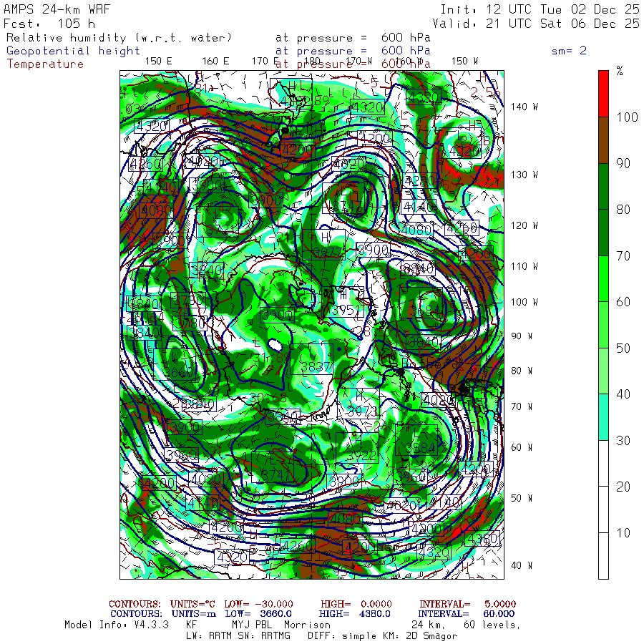Click the '150 E' longitude label
Viewport: 644px width, 644px height.
[x=158, y=61]
